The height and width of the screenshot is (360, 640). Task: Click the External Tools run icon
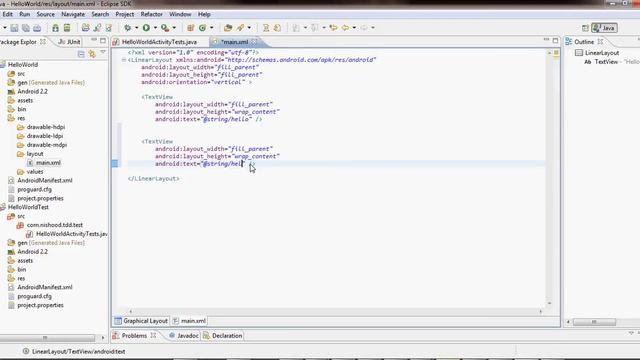click(165, 28)
